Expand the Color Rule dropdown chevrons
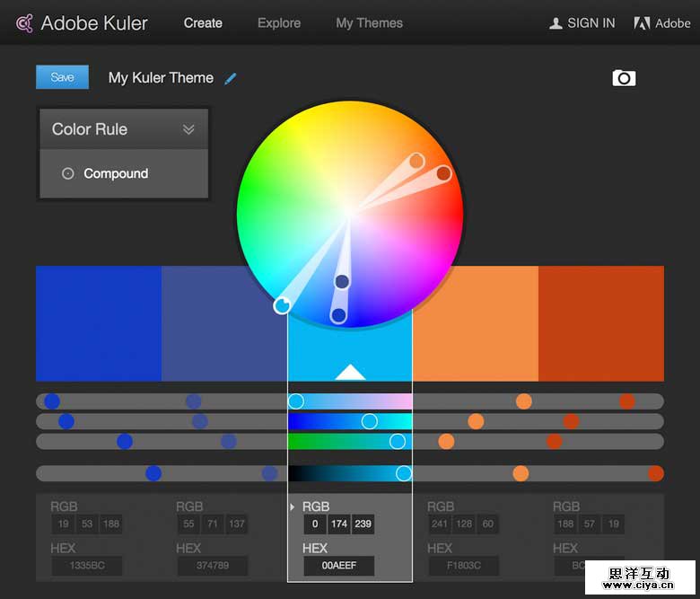This screenshot has height=599, width=700. pyautogui.click(x=188, y=129)
